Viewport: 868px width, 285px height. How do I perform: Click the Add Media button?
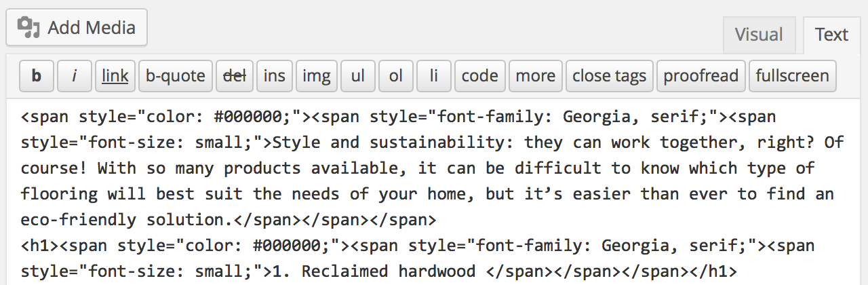(x=77, y=28)
